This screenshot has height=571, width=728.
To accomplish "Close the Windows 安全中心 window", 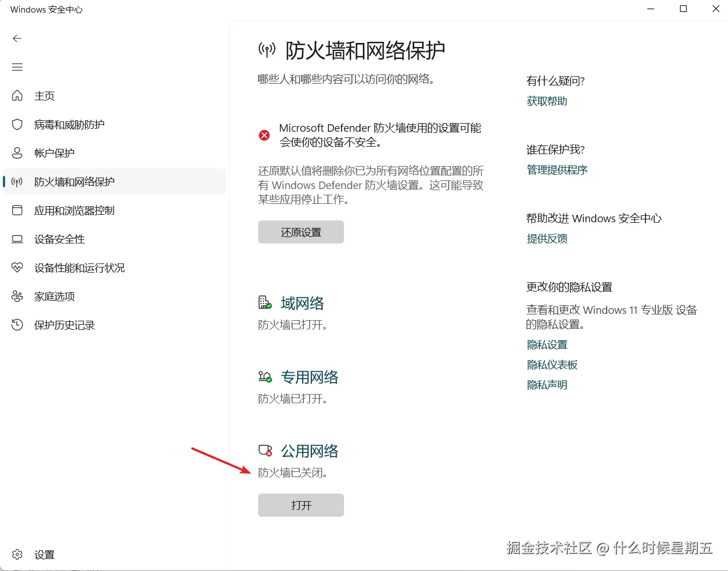I will coord(715,9).
